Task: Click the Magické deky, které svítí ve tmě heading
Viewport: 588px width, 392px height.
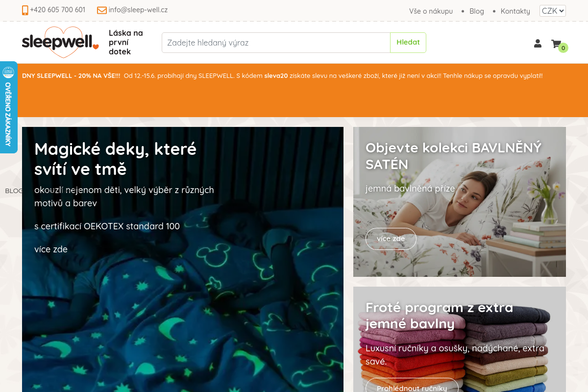Action: (x=116, y=159)
